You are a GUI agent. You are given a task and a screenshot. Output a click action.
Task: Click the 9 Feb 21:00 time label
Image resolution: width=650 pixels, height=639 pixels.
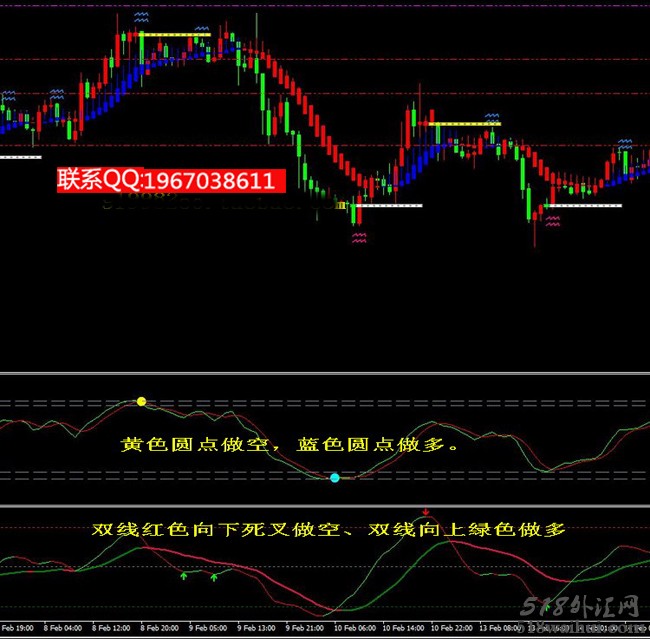click(305, 628)
